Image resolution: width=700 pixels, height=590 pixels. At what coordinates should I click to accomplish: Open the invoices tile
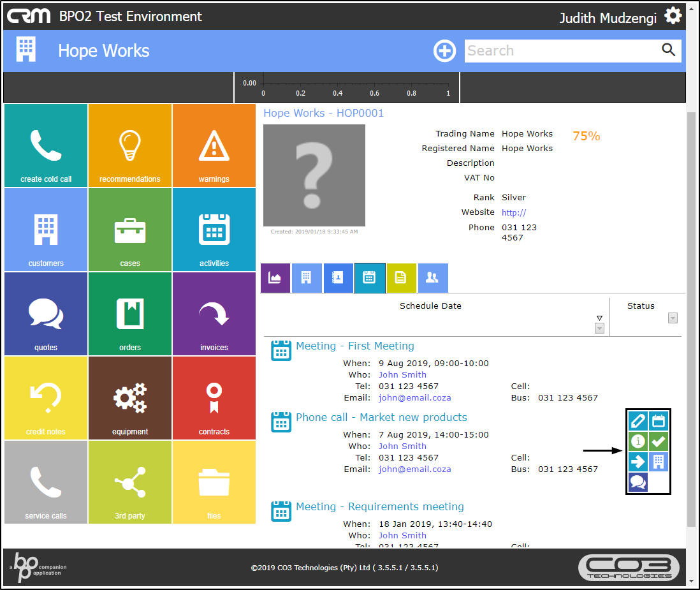[x=214, y=314]
